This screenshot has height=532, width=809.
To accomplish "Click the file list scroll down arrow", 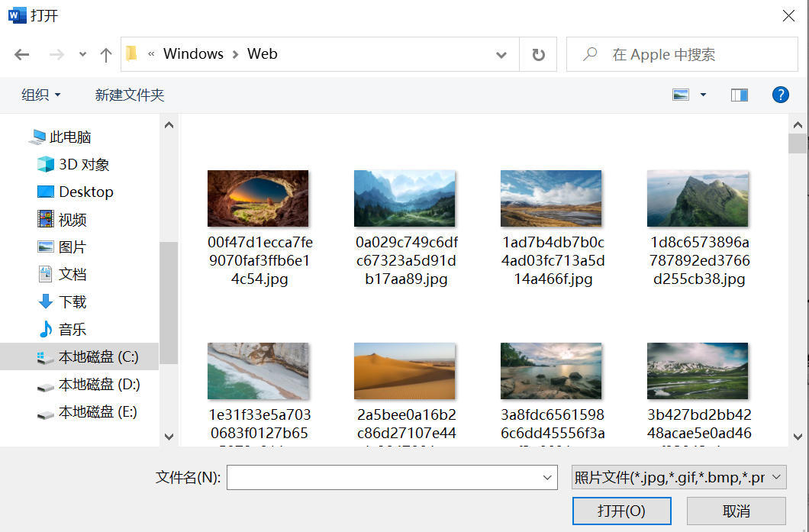I will 798,436.
